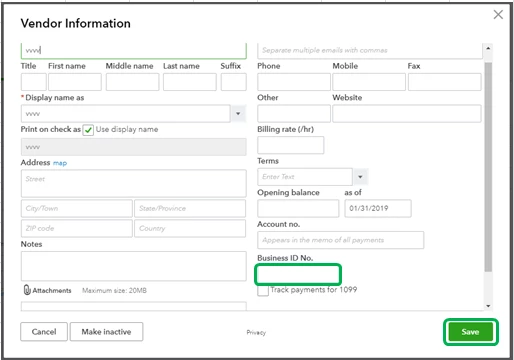Click the Account no. input field
This screenshot has width=514, height=360.
(340, 240)
